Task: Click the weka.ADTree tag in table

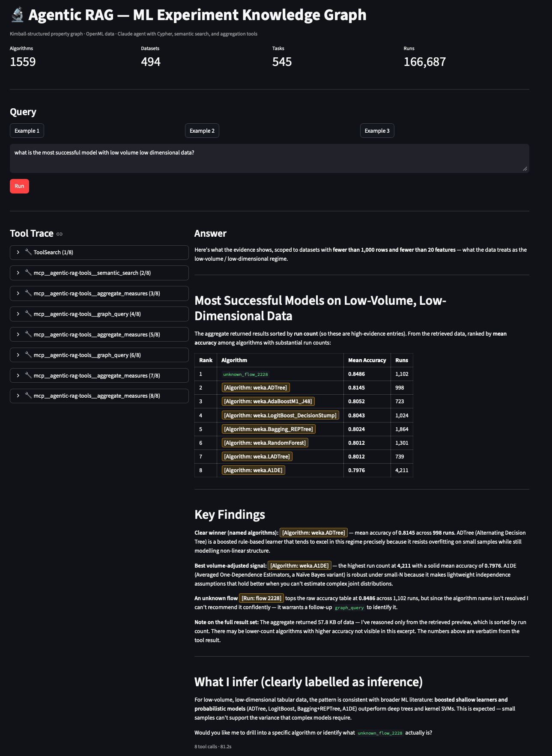Action: 256,387
